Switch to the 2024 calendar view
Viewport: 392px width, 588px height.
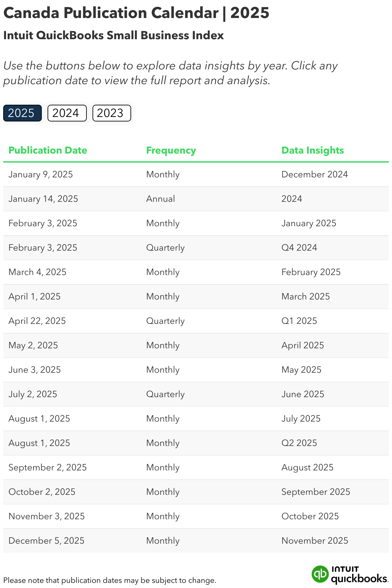click(x=67, y=113)
